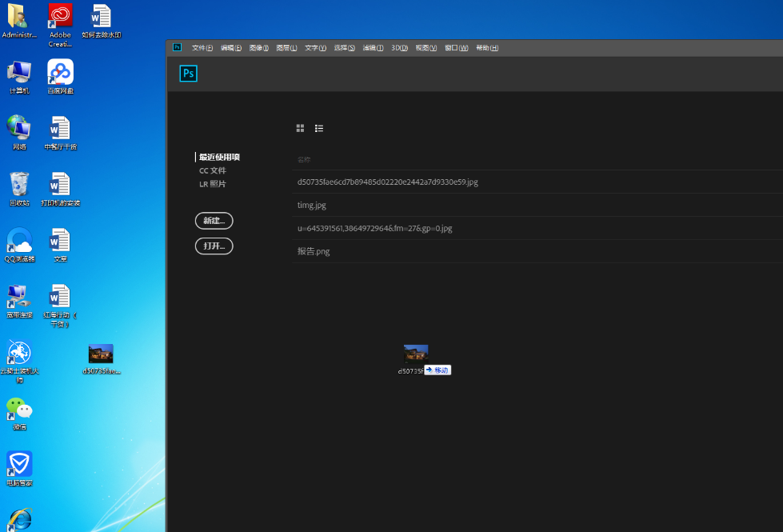Open the 滤镜 menu
Image resolution: width=783 pixels, height=532 pixels.
pyautogui.click(x=373, y=48)
